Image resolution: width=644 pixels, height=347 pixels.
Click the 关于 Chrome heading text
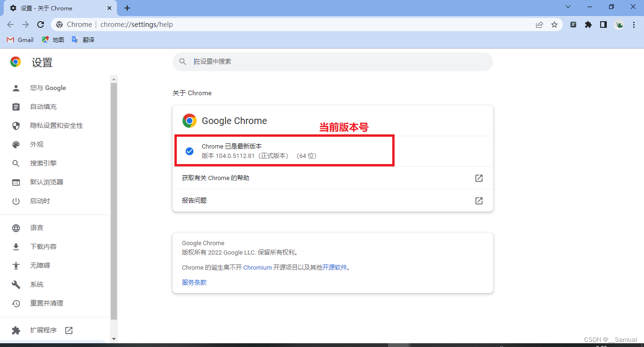tap(192, 93)
